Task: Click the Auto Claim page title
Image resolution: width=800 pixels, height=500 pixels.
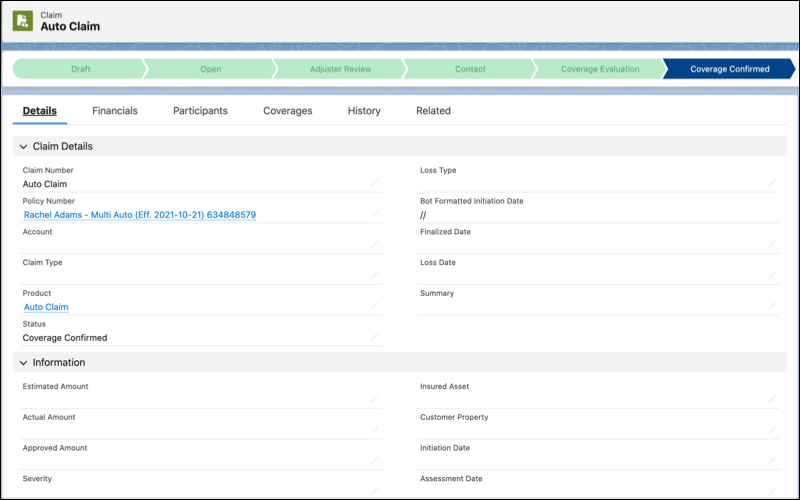Action: coord(70,27)
